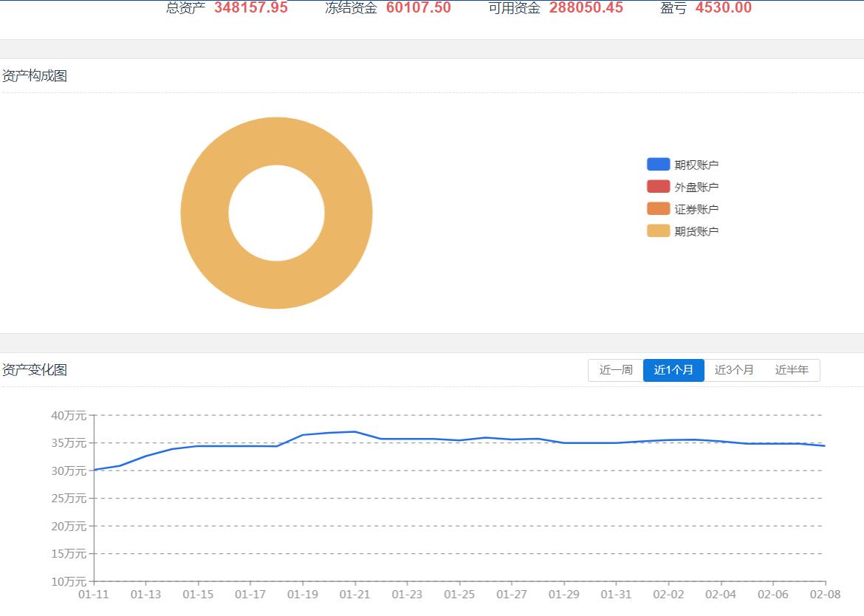The height and width of the screenshot is (616, 864).
Task: Click the 资产变化图 section heading
Action: coord(35,370)
